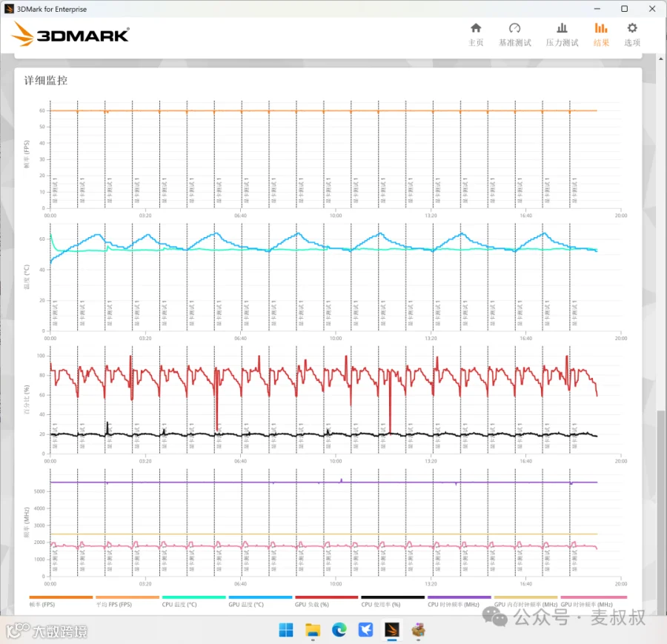Open the 选项 options gear icon
Image resolution: width=667 pixels, height=644 pixels.
pyautogui.click(x=632, y=35)
